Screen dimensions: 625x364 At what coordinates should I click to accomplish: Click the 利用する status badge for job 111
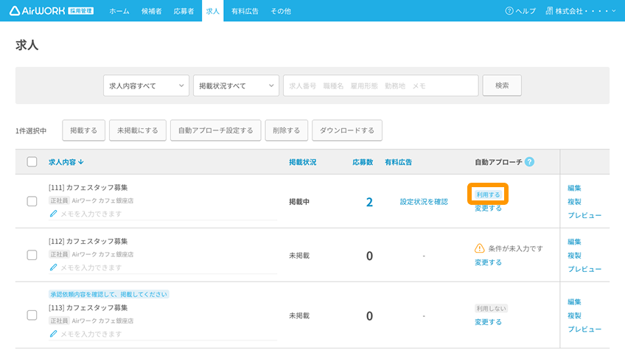(x=488, y=195)
